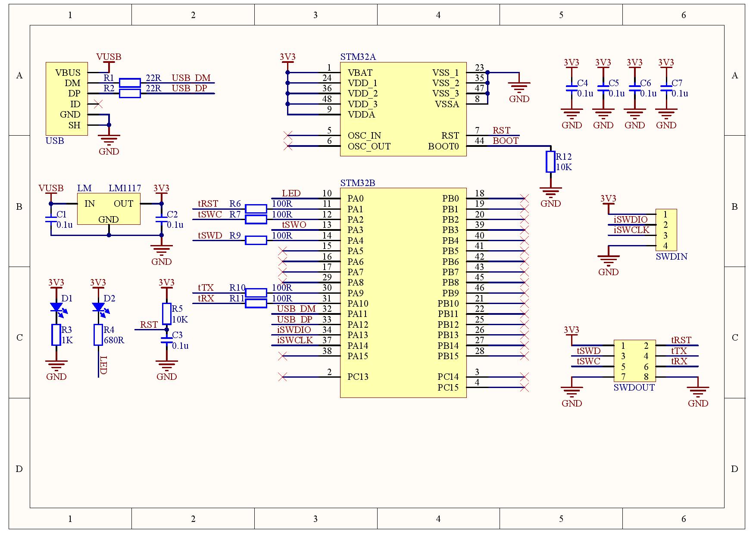Viewport: 756px width, 534px height.
Task: Select resistor R6 on tRST line
Action: pyautogui.click(x=256, y=209)
